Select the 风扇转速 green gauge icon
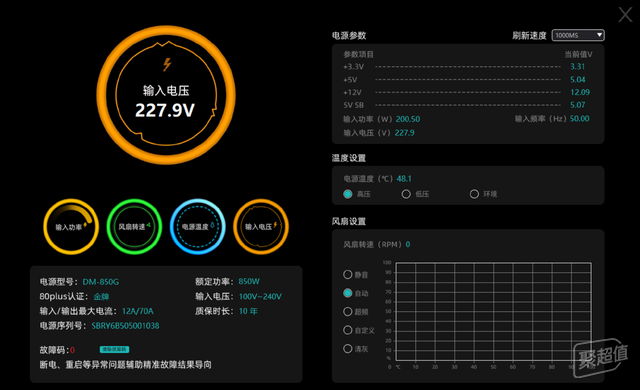Image resolution: width=640 pixels, height=390 pixels. pyautogui.click(x=134, y=227)
